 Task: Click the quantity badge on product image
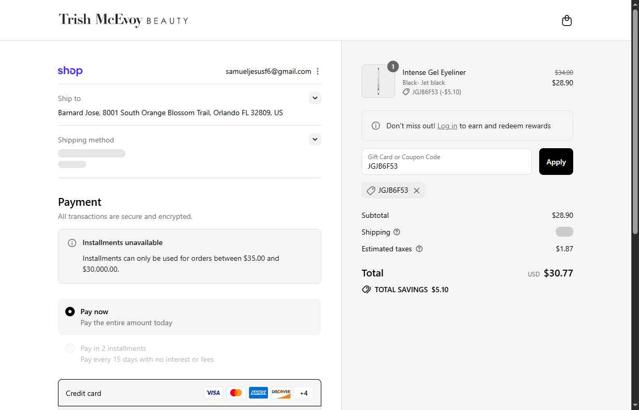(x=393, y=66)
